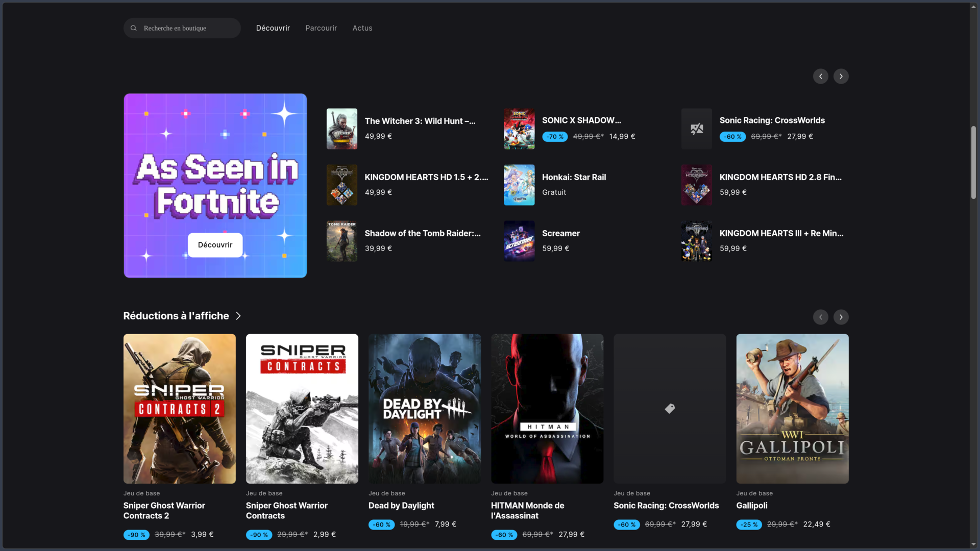The width and height of the screenshot is (980, 551).
Task: Open Sonic Racing placeholder icon in featured list
Action: [x=697, y=129]
